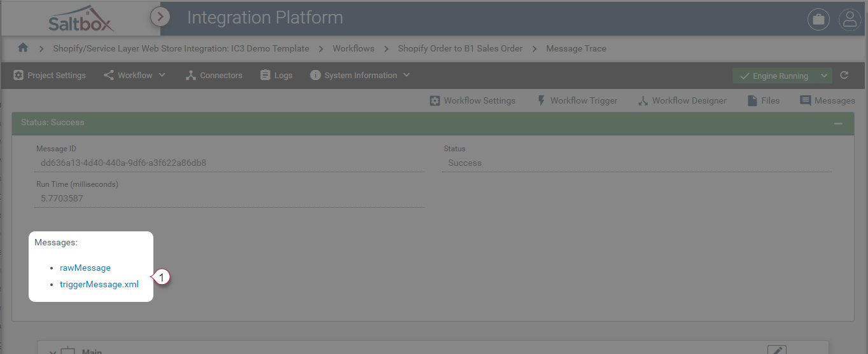Open Workflow Settings
Viewport: 868px width, 354px height.
472,100
